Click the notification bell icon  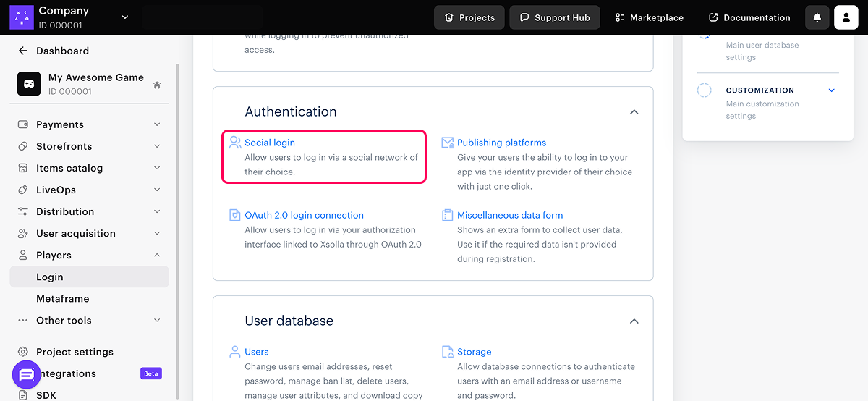[817, 17]
